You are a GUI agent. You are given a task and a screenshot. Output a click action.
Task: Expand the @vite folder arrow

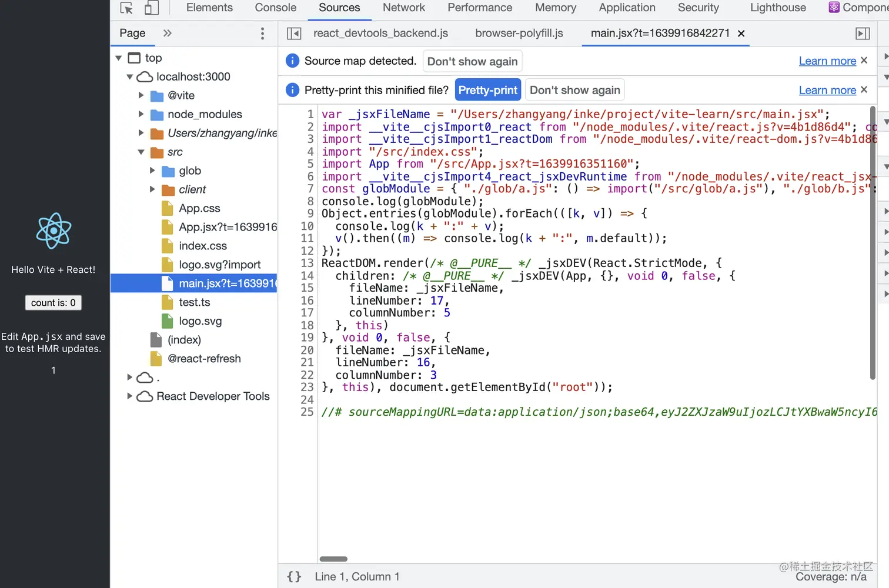coord(141,95)
